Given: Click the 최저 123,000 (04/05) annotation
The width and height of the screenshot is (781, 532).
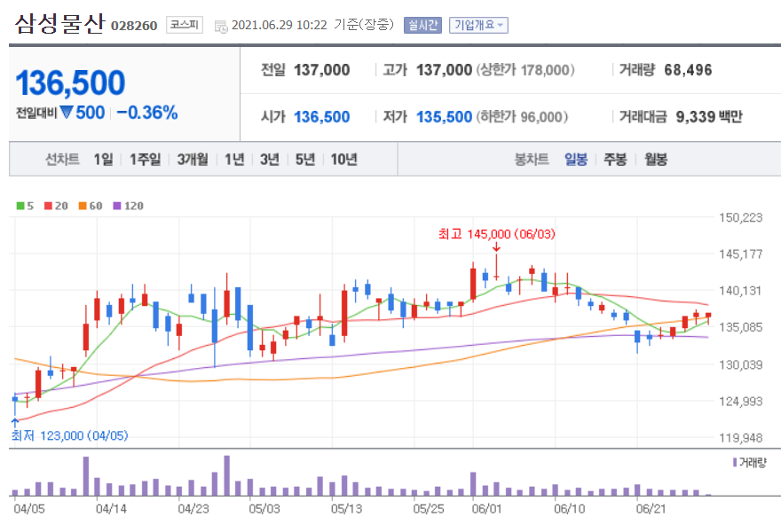Looking at the screenshot, I should pos(69,436).
